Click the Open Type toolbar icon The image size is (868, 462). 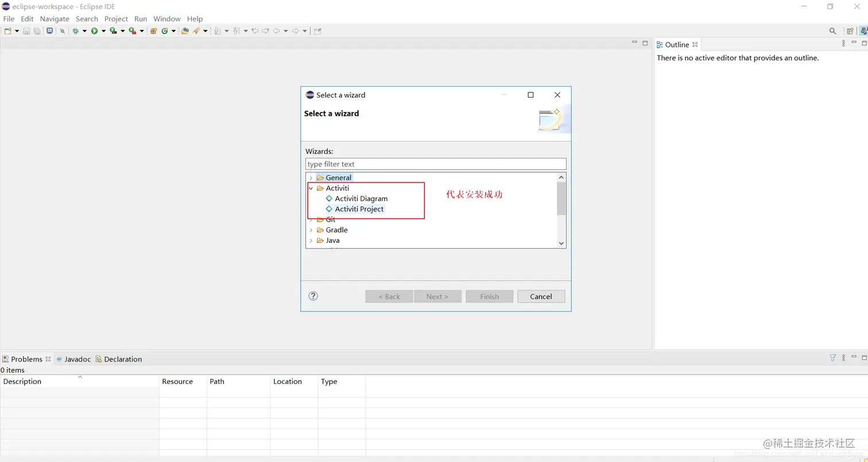click(x=185, y=31)
